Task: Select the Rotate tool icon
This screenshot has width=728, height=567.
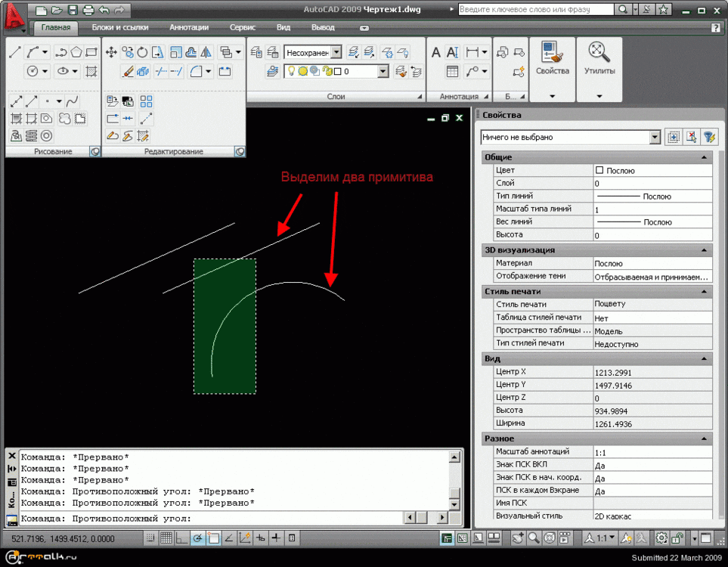Action: pyautogui.click(x=142, y=52)
